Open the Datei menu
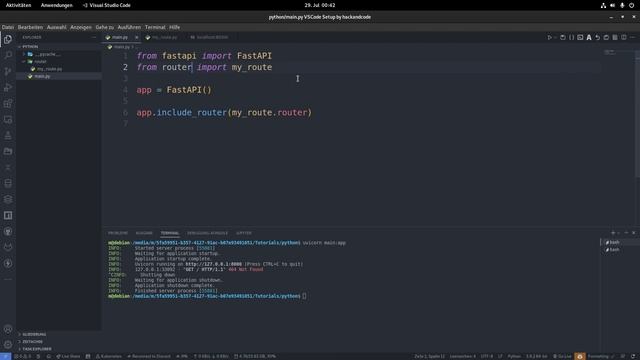This screenshot has height=360, width=640. (x=8, y=27)
